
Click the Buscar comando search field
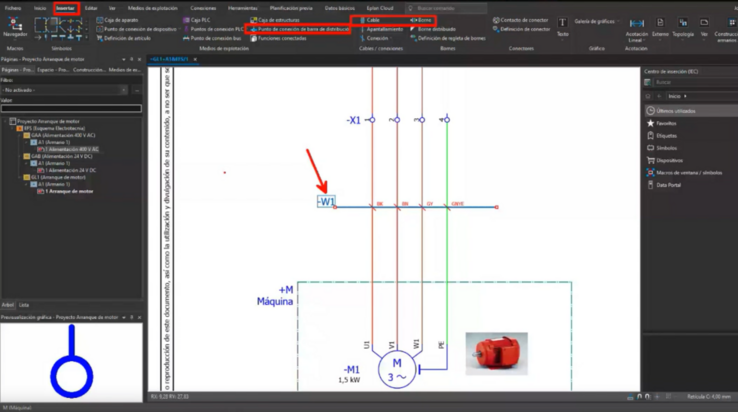click(x=446, y=8)
